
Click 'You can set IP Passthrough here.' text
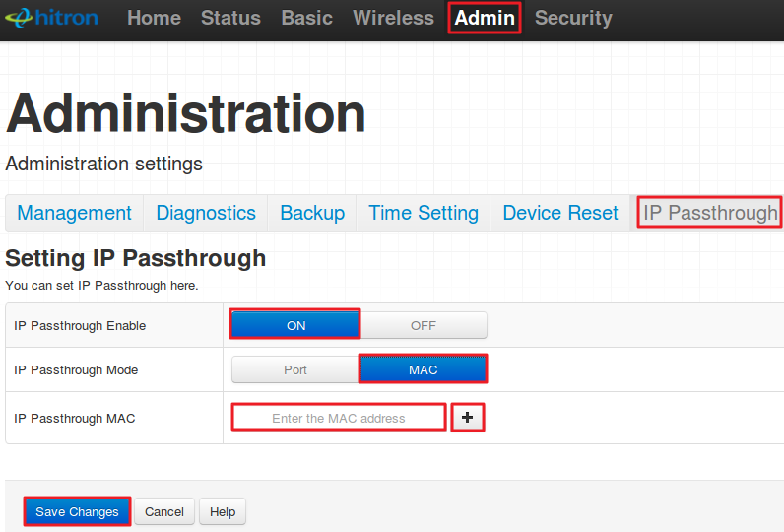tap(101, 286)
